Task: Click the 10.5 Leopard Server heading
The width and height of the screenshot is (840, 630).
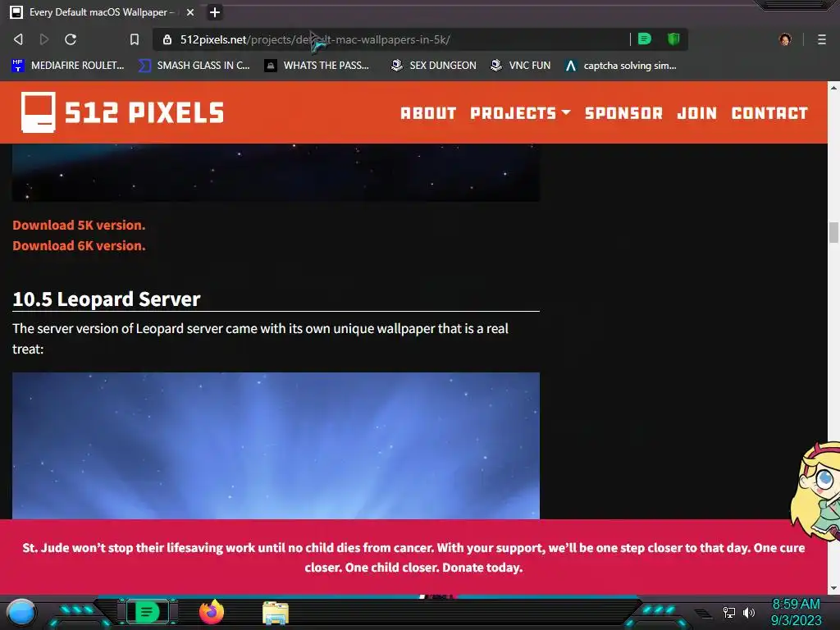Action: coord(106,299)
